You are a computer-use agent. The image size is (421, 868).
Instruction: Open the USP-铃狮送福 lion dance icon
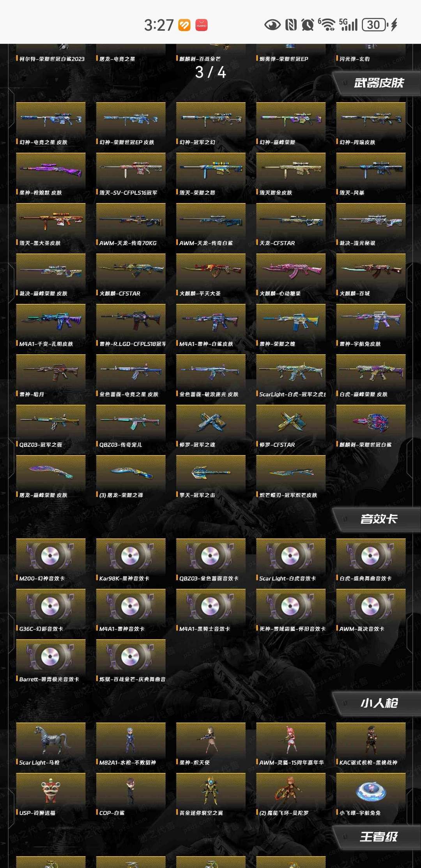point(51,789)
